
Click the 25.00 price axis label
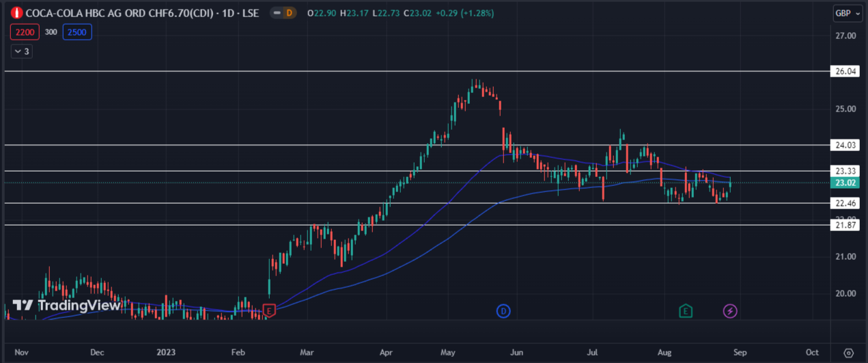[845, 109]
